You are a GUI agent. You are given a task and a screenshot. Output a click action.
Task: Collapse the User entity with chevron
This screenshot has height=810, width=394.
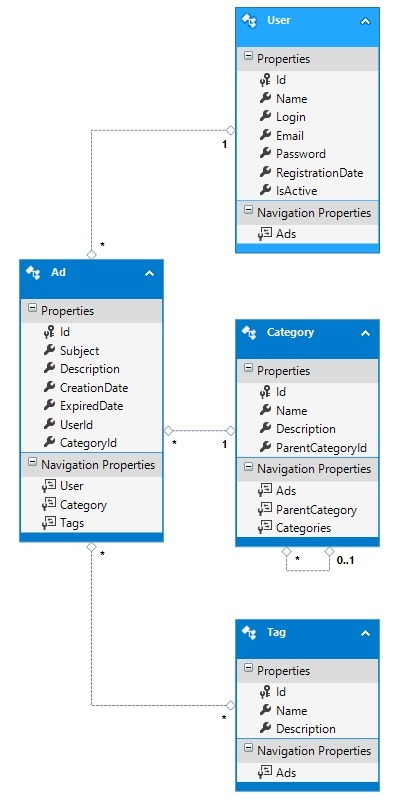tap(365, 21)
